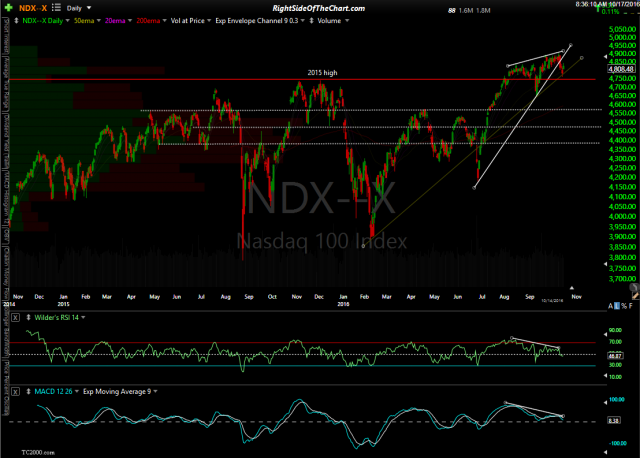640x458 pixels.
Task: Click the 10/14/2016 date label on axis
Action: click(552, 300)
